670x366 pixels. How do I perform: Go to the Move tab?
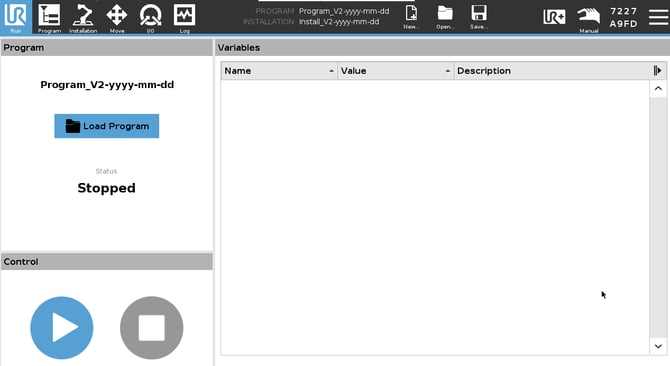[117, 18]
